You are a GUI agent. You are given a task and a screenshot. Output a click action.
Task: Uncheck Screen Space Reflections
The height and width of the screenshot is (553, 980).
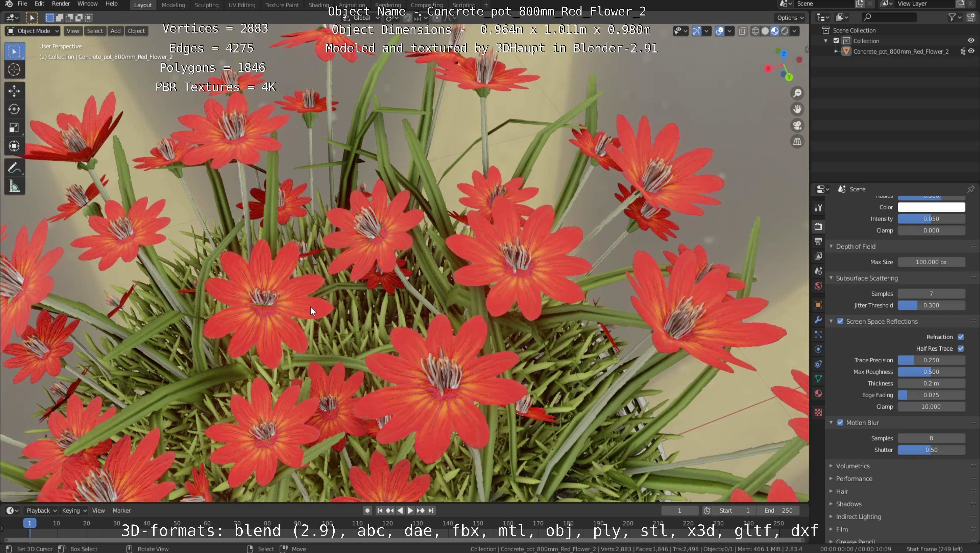point(840,321)
